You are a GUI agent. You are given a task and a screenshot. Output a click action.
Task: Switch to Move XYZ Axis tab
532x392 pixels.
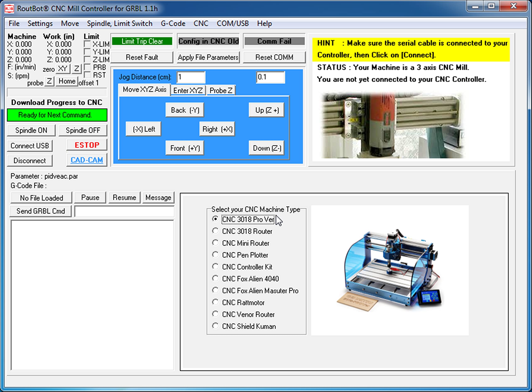pos(144,90)
